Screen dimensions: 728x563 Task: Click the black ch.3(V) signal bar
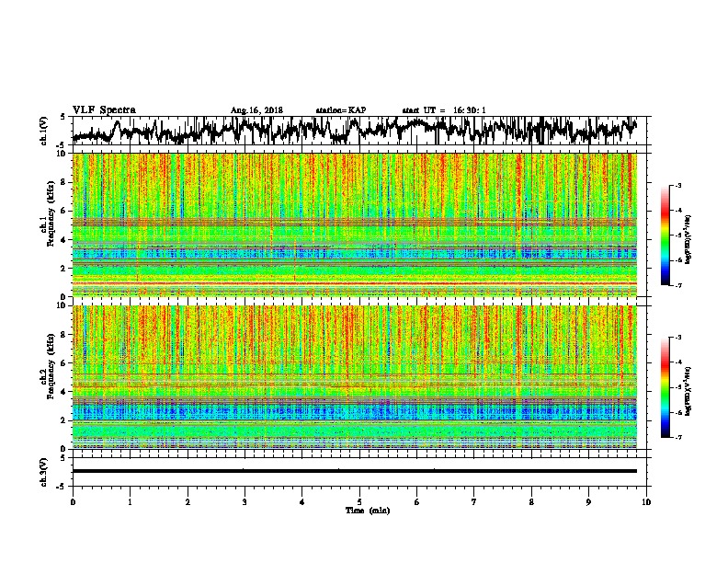[355, 471]
